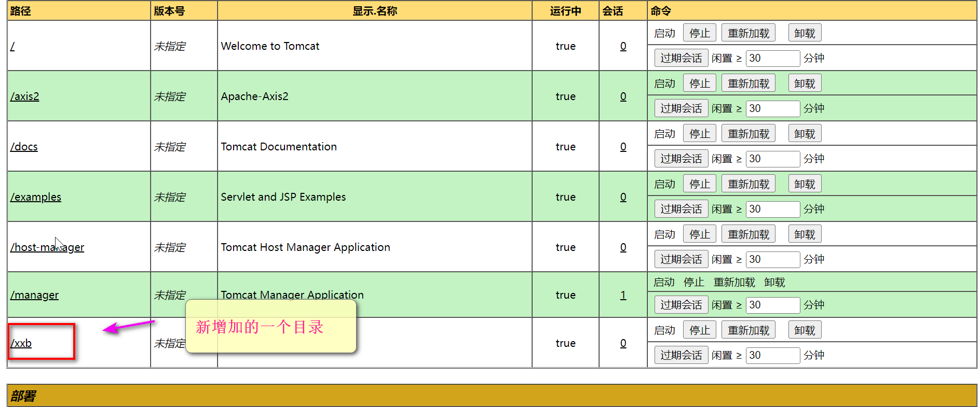Click 停止 button for root / application
The height and width of the screenshot is (407, 980).
coord(699,33)
